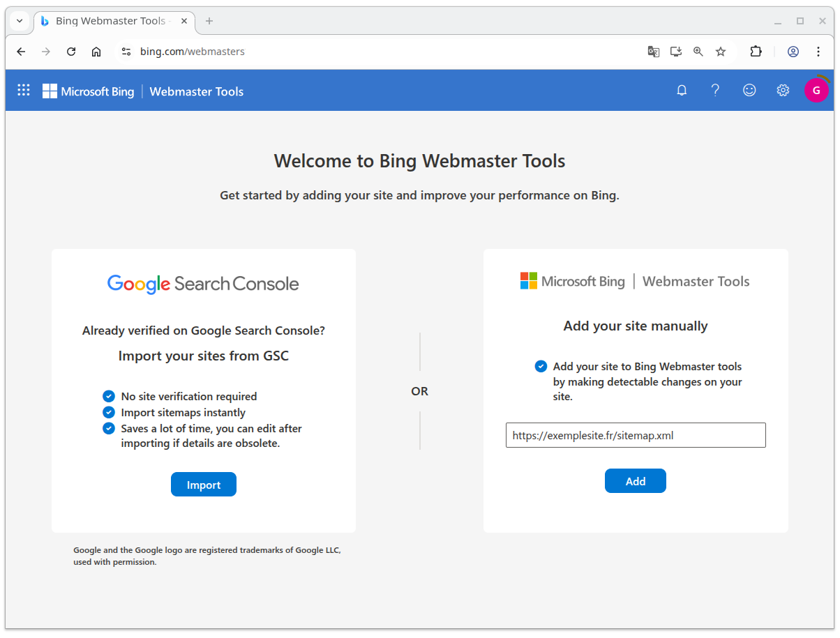The height and width of the screenshot is (638, 840).
Task: Open Webmaster Tools settings gear
Action: (x=783, y=90)
